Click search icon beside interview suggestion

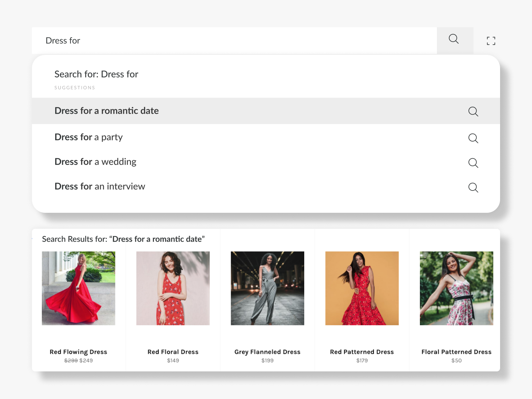click(x=473, y=188)
